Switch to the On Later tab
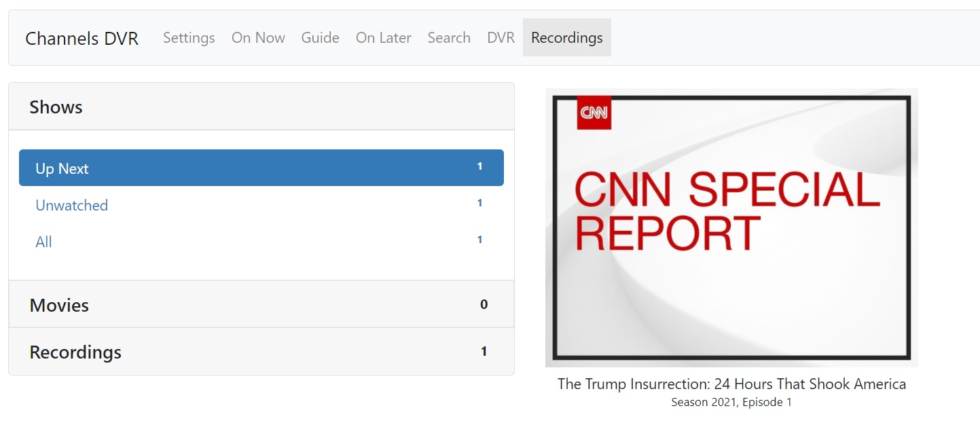Image resolution: width=980 pixels, height=440 pixels. click(x=383, y=38)
